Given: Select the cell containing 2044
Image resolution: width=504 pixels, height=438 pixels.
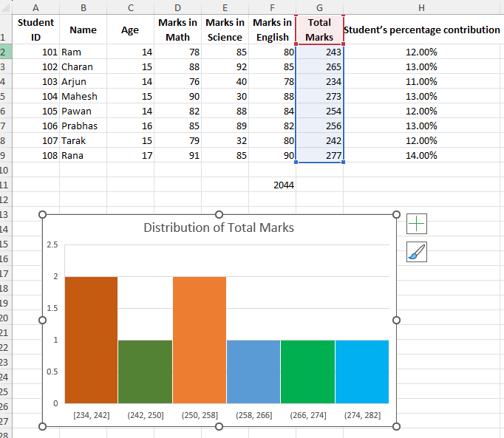Looking at the screenshot, I should [x=273, y=185].
